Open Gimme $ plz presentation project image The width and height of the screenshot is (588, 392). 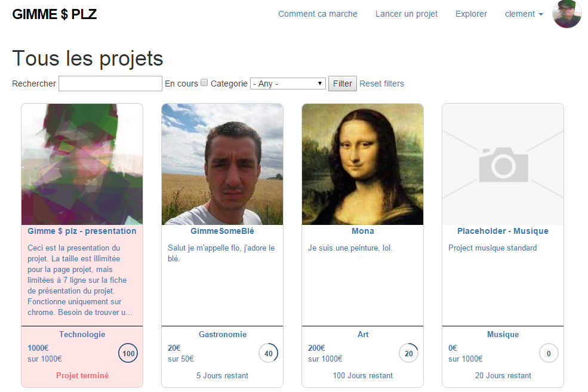click(82, 164)
